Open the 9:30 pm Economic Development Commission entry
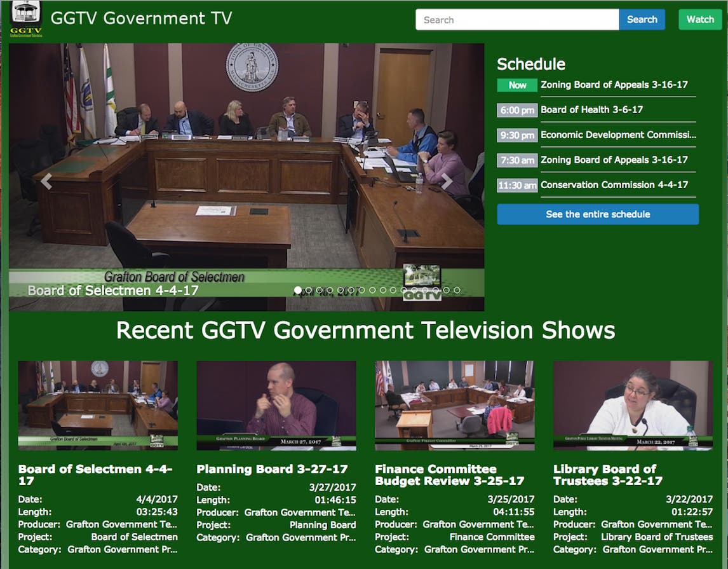 tap(617, 135)
